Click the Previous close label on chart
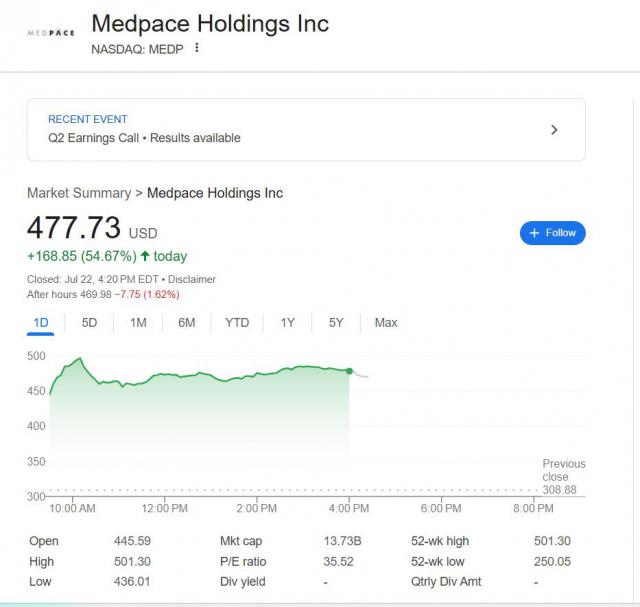640x607 pixels. coord(563,470)
